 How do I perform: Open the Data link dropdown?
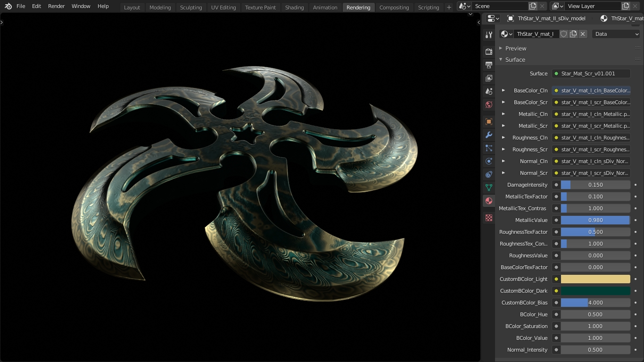click(x=616, y=34)
